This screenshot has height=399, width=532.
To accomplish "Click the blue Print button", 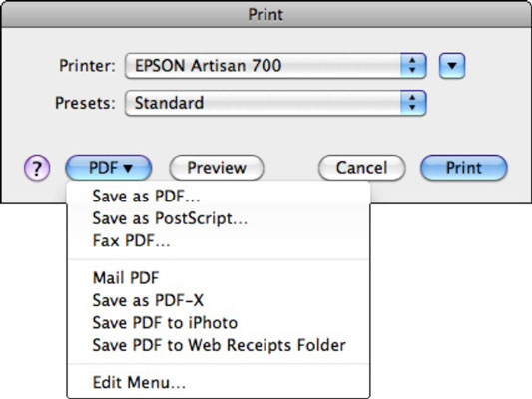I will [x=464, y=168].
